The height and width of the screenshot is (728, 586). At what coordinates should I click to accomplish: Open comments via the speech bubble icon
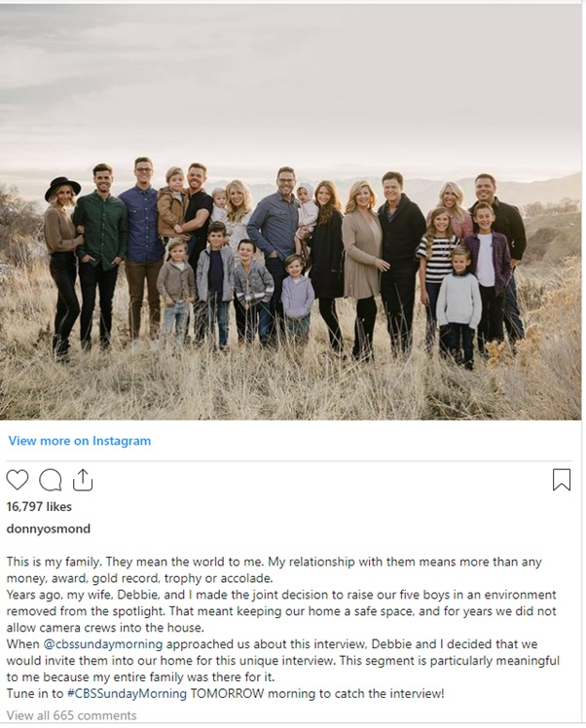tap(51, 480)
